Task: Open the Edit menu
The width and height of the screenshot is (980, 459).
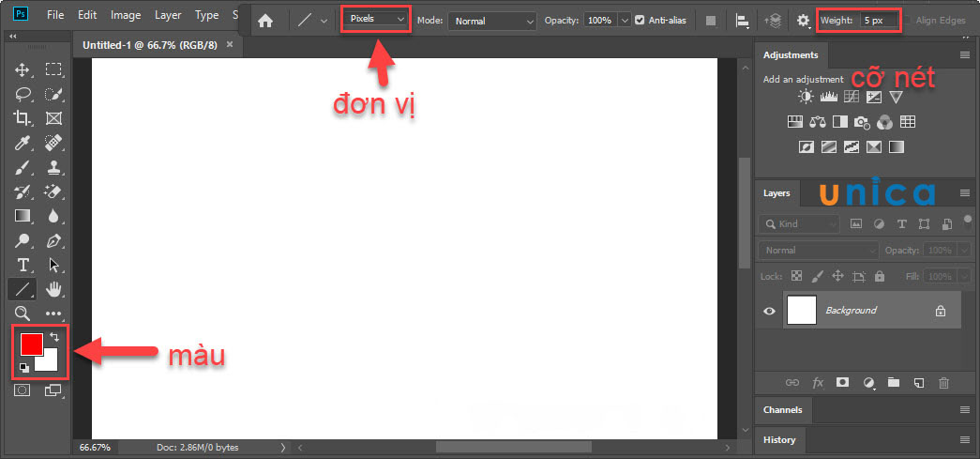Action: pyautogui.click(x=87, y=15)
